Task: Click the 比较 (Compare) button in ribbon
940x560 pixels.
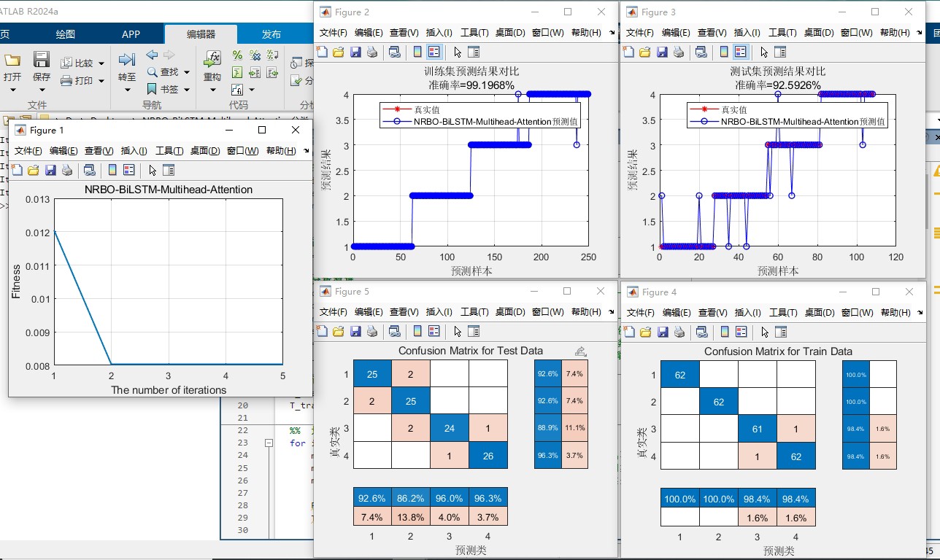Action: (78, 63)
